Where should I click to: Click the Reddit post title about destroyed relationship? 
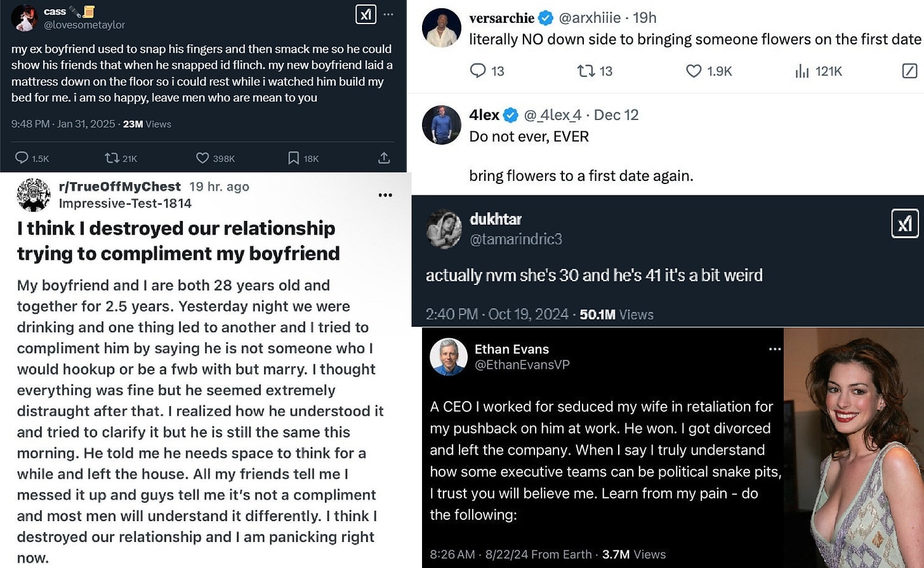click(178, 241)
